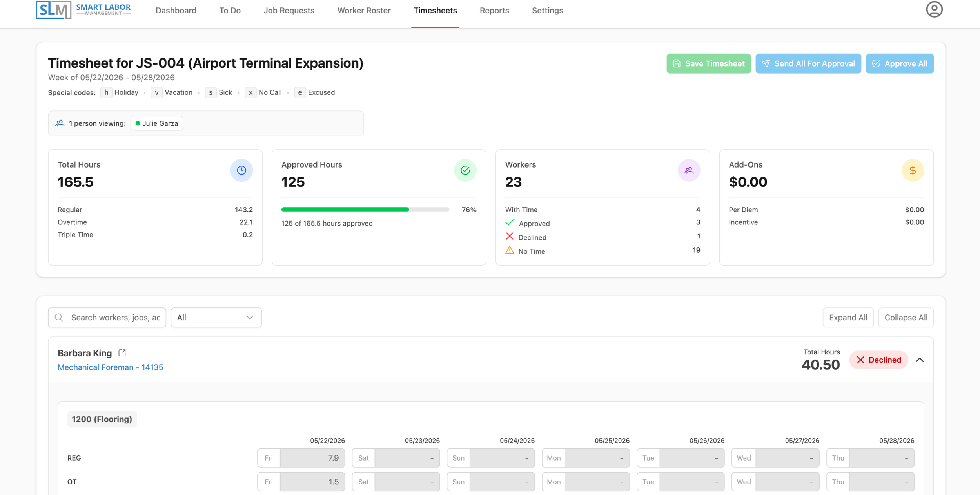Click the x No Call code key
Viewport: 980px width, 495px height.
pyautogui.click(x=250, y=92)
